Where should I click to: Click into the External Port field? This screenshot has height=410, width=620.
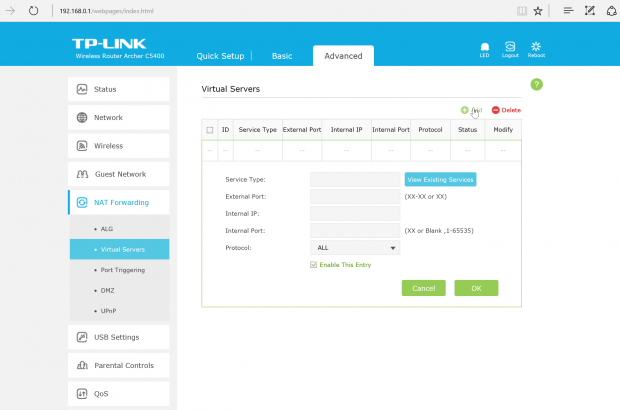tap(355, 196)
